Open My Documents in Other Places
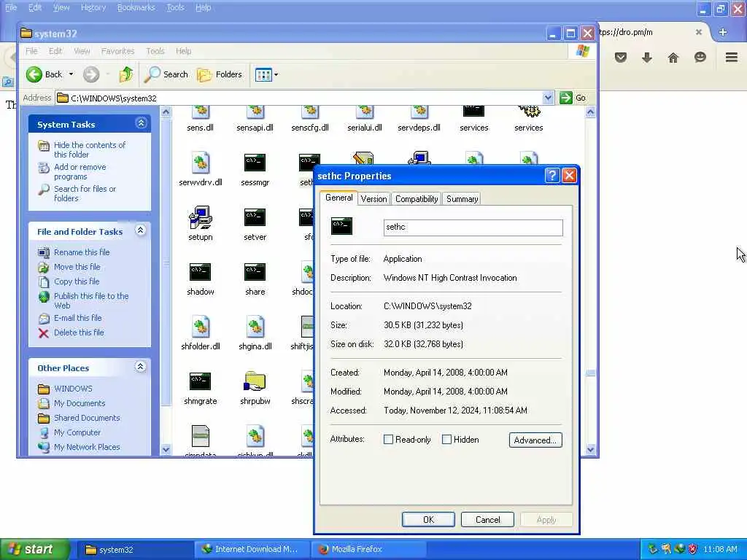The height and width of the screenshot is (560, 747). [x=79, y=403]
